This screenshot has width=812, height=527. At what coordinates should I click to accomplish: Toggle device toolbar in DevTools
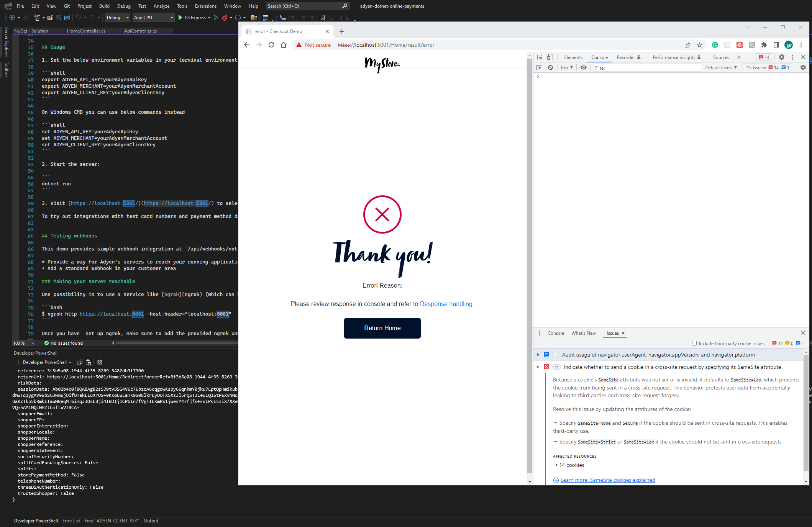[550, 57]
